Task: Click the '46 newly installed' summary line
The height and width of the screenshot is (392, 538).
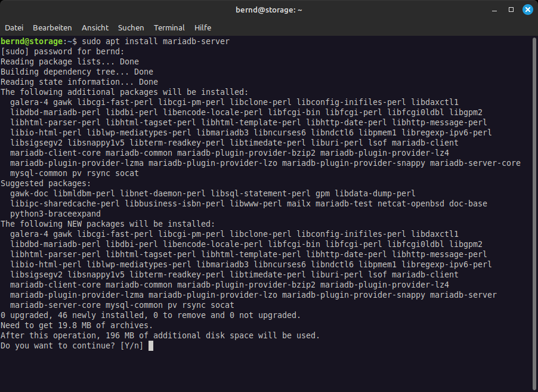Action: pos(151,315)
